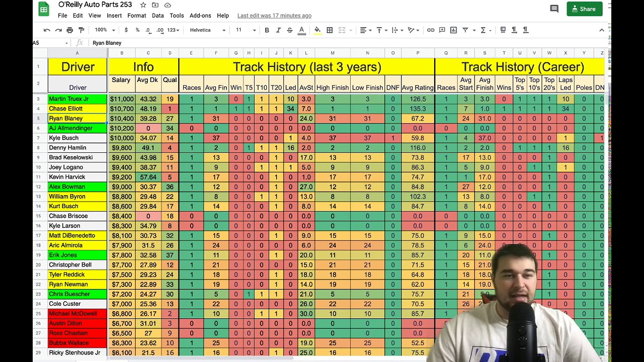Open horizontal align dropdown
The image size is (644, 362).
tap(365, 30)
